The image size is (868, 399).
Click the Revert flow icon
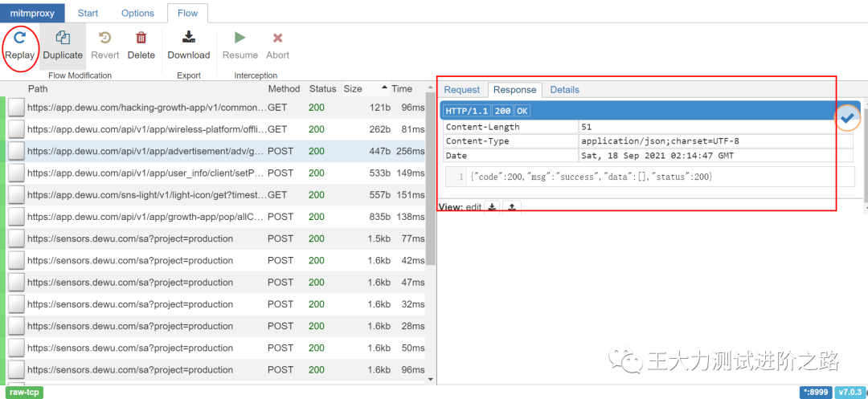(x=105, y=38)
